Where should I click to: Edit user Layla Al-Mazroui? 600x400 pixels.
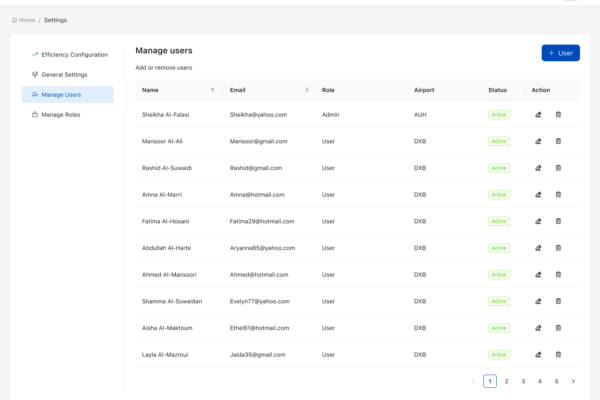(538, 355)
